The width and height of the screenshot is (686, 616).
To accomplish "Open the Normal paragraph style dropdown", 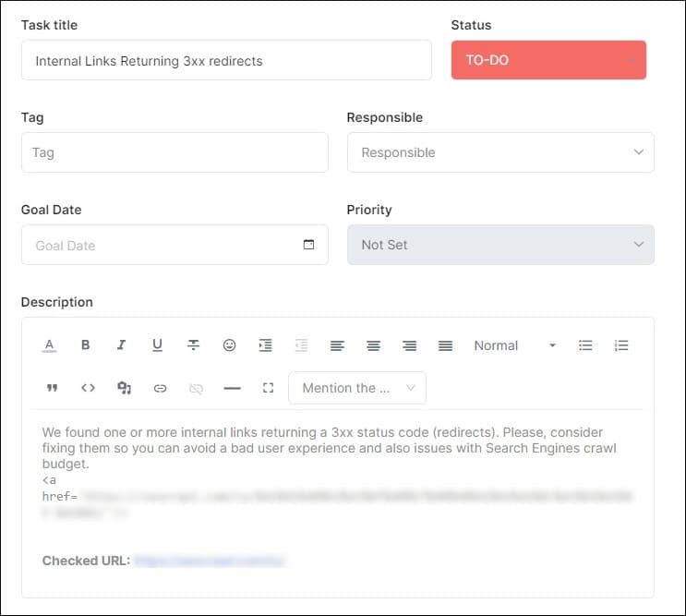I will (x=515, y=345).
